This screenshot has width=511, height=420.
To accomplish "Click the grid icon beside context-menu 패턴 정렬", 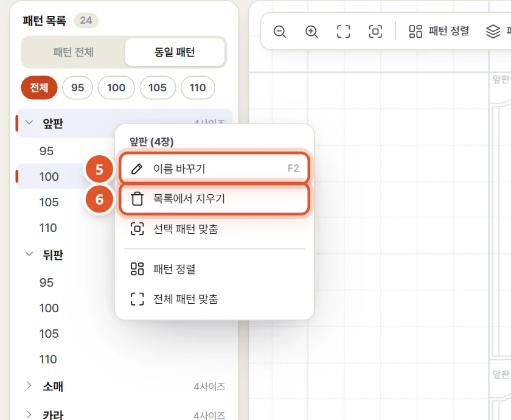I will 137,269.
